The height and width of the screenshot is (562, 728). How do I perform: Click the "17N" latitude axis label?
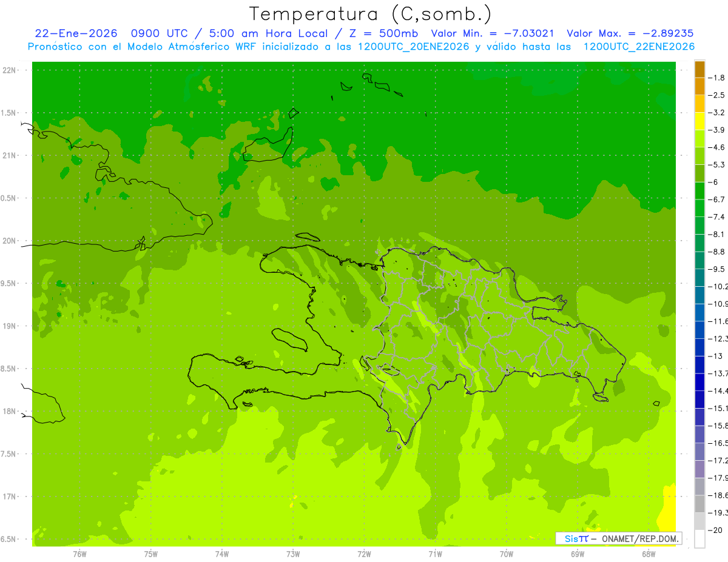click(x=10, y=497)
